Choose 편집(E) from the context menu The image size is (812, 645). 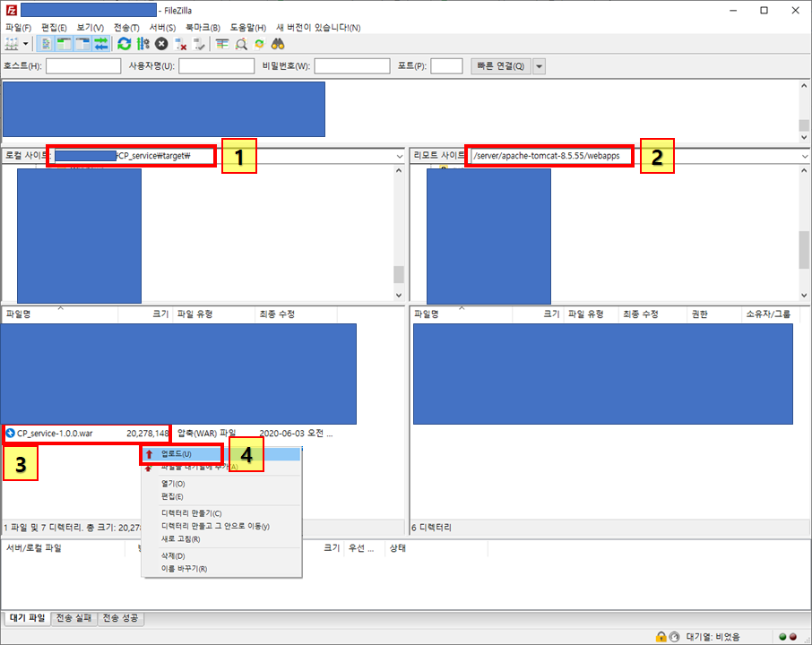click(221, 496)
